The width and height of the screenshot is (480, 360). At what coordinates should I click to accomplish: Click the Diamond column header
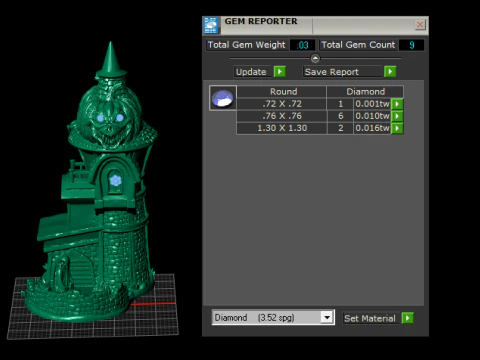365,92
